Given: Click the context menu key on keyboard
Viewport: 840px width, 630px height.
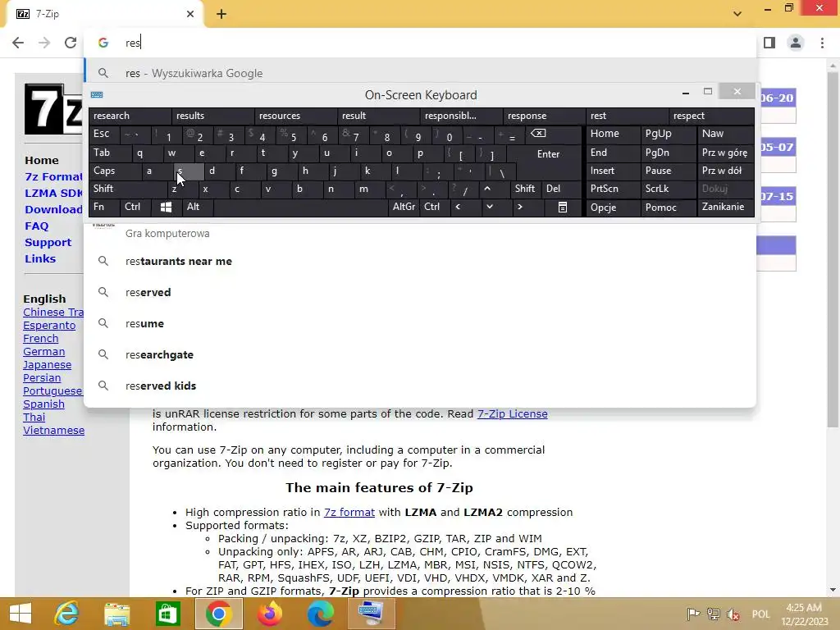Looking at the screenshot, I should [x=562, y=208].
